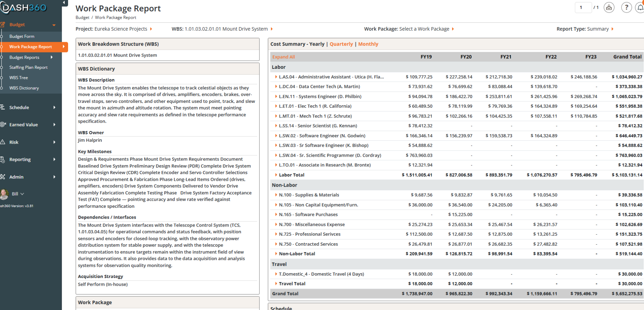
Task: Expand T.Domestic_4 Domestic Travel row
Action: click(276, 274)
